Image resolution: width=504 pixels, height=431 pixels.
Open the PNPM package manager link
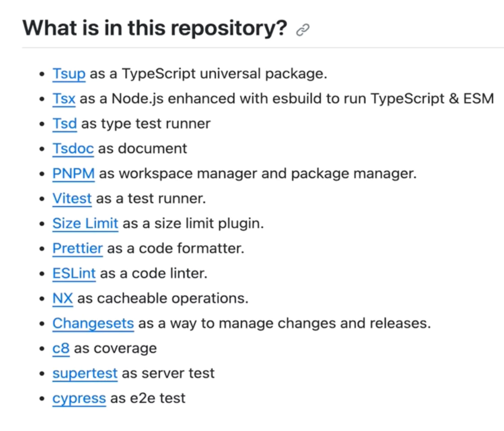tap(74, 173)
